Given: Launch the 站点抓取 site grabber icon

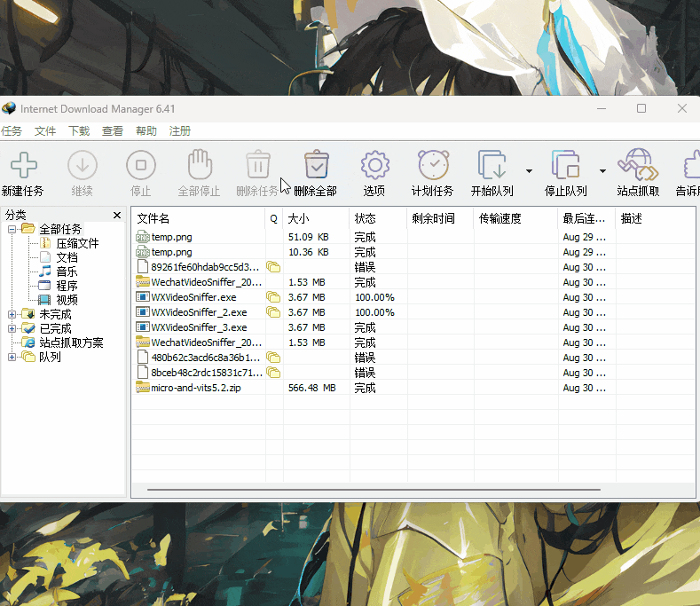Looking at the screenshot, I should point(637,166).
